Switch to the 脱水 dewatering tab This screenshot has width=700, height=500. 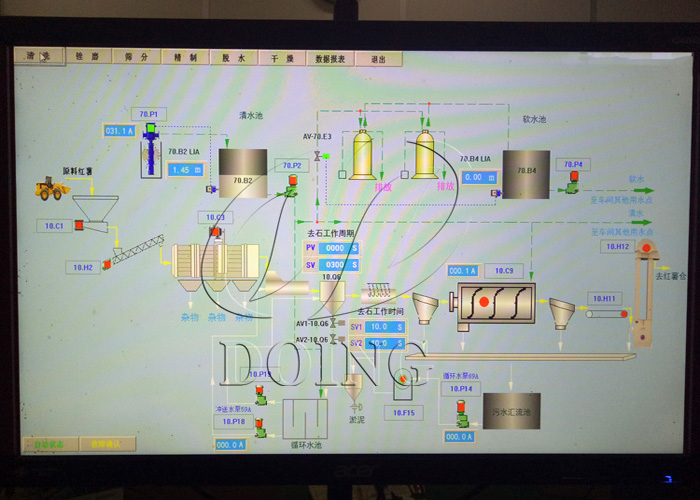233,58
